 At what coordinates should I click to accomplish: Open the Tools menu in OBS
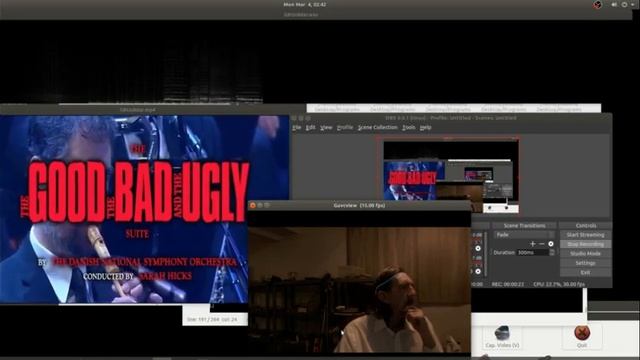coord(409,127)
